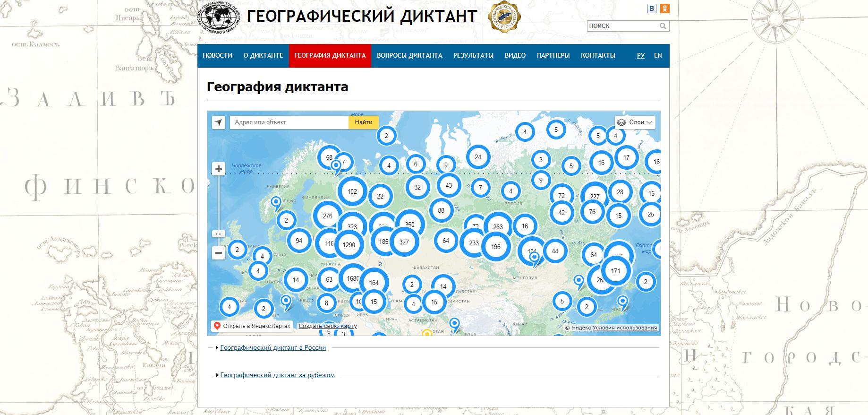The image size is (868, 415).
Task: Open Условия использования link on map
Action: (625, 328)
